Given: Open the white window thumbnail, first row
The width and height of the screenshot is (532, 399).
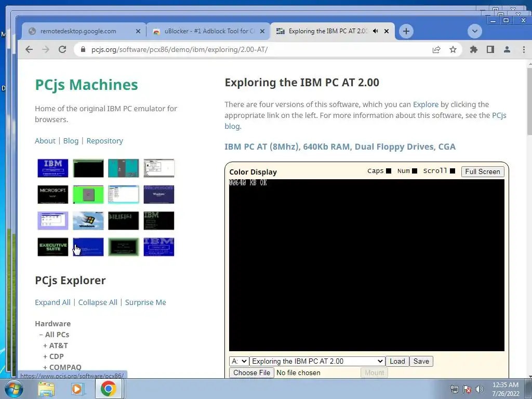Looking at the screenshot, I should point(159,168).
